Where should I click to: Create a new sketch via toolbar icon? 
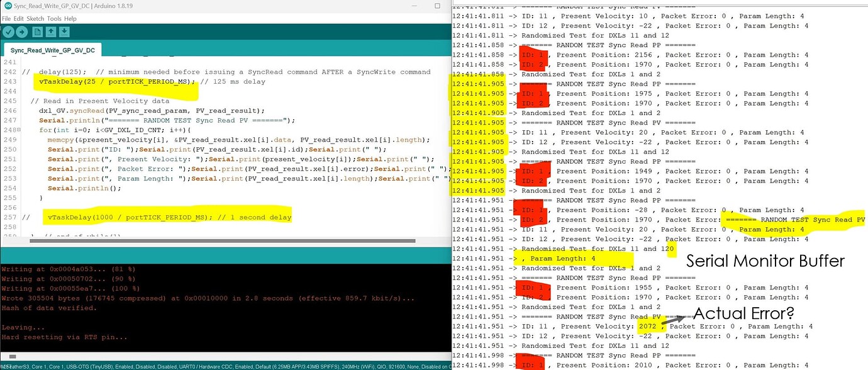[x=37, y=32]
